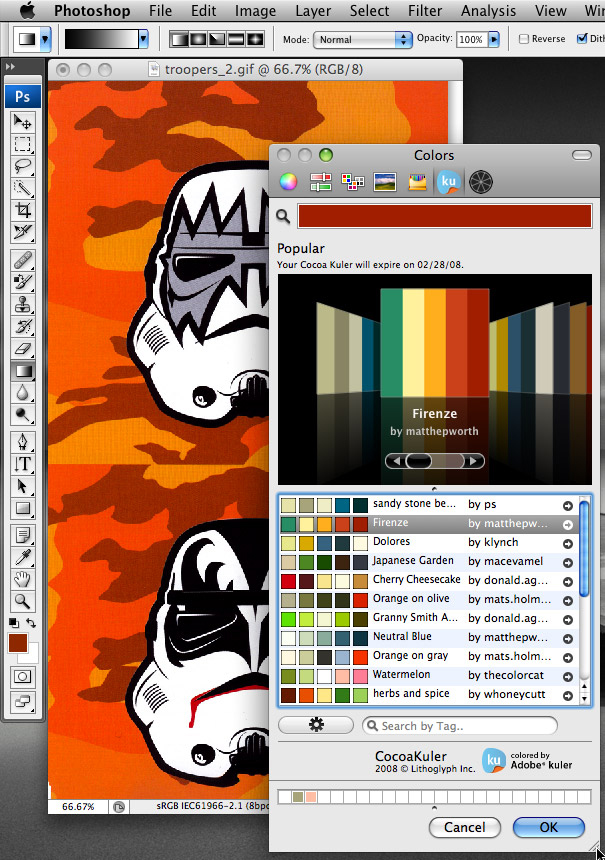Expand the swatch drawer handle in Colors window
The image size is (605, 860).
click(x=434, y=807)
